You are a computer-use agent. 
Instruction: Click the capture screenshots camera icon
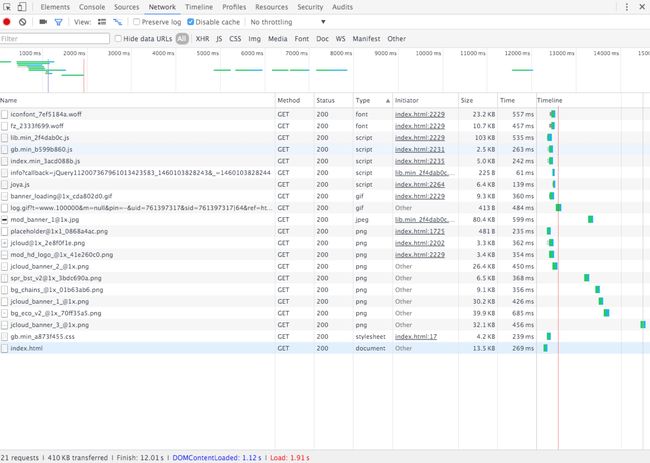coord(43,22)
